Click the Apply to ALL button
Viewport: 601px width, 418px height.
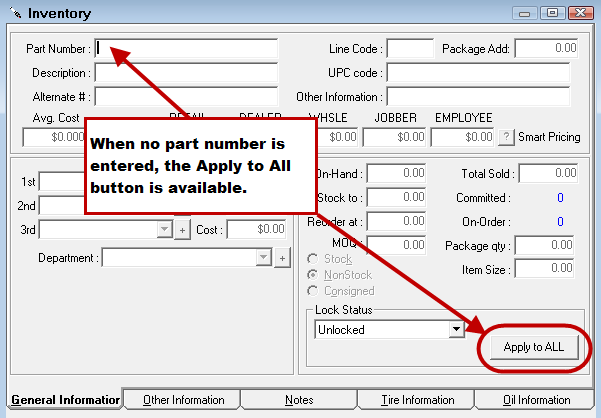534,347
